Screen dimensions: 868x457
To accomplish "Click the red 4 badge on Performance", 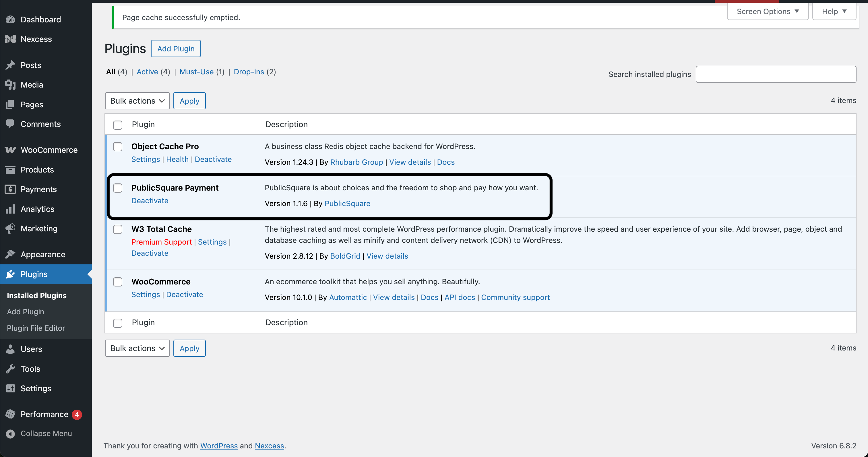I will [x=77, y=415].
